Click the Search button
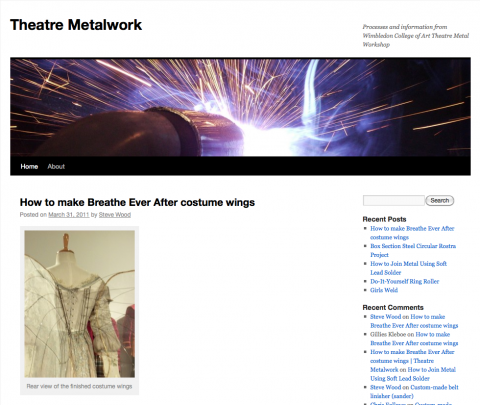The width and height of the screenshot is (480, 405). (x=440, y=200)
